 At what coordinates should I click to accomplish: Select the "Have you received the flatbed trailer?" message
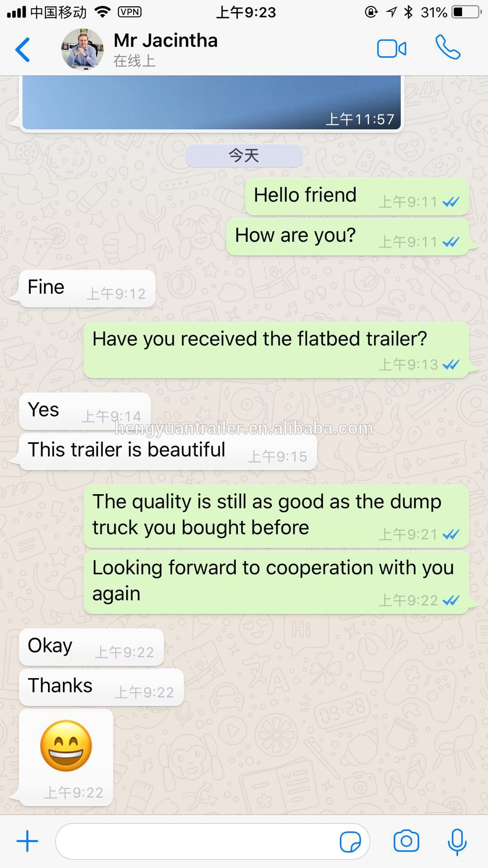(x=276, y=350)
